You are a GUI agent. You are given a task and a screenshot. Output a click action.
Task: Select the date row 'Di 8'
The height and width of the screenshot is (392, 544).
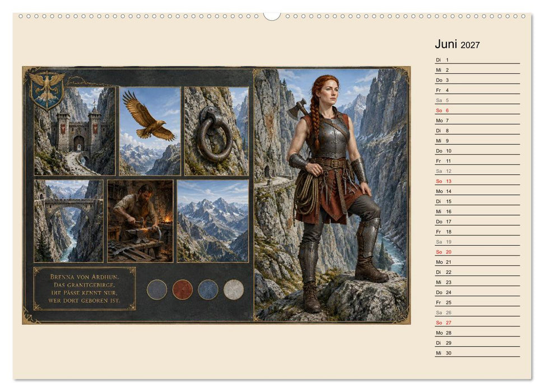pos(477,131)
